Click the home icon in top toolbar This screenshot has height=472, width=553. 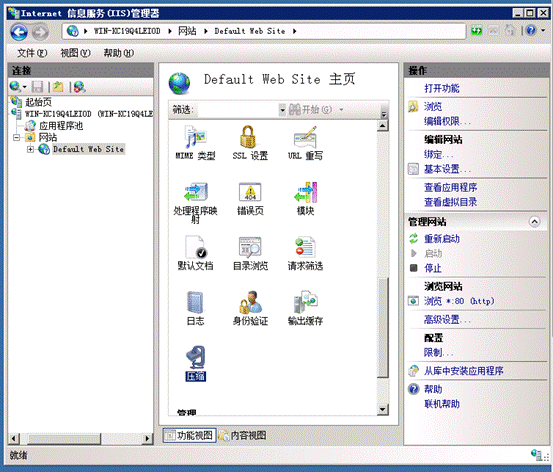pyautogui.click(x=510, y=31)
